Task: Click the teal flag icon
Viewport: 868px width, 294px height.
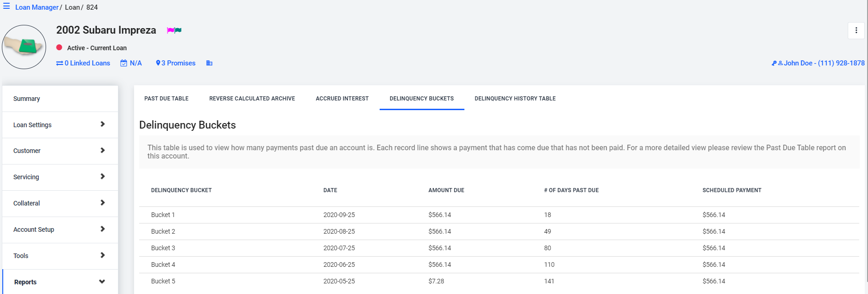Action: [x=178, y=30]
